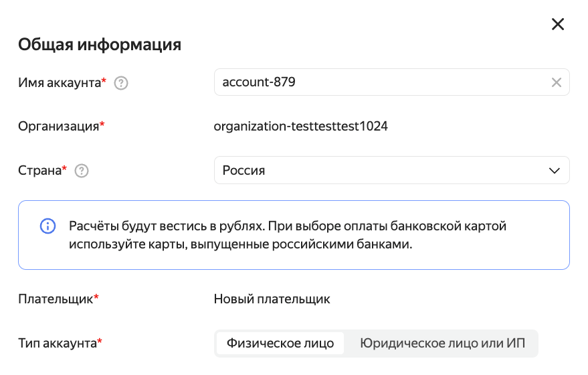Image resolution: width=588 pixels, height=375 pixels.
Task: Focus the account-879 name input
Action: pos(391,82)
